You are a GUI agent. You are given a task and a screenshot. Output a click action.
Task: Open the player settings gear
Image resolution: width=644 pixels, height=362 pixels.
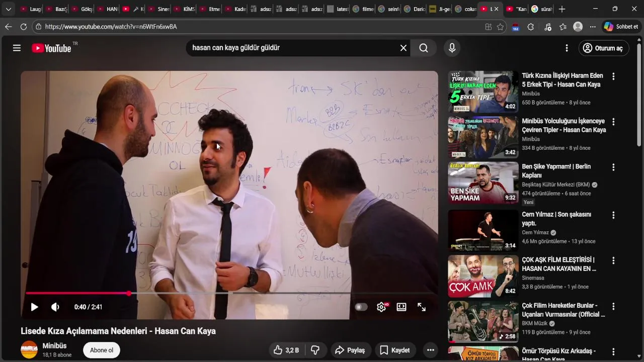coord(381,307)
